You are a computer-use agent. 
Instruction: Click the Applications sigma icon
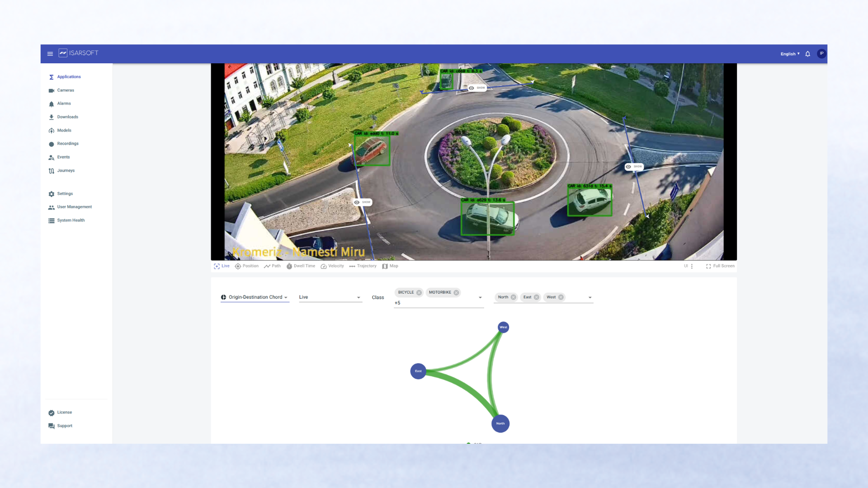pos(52,77)
